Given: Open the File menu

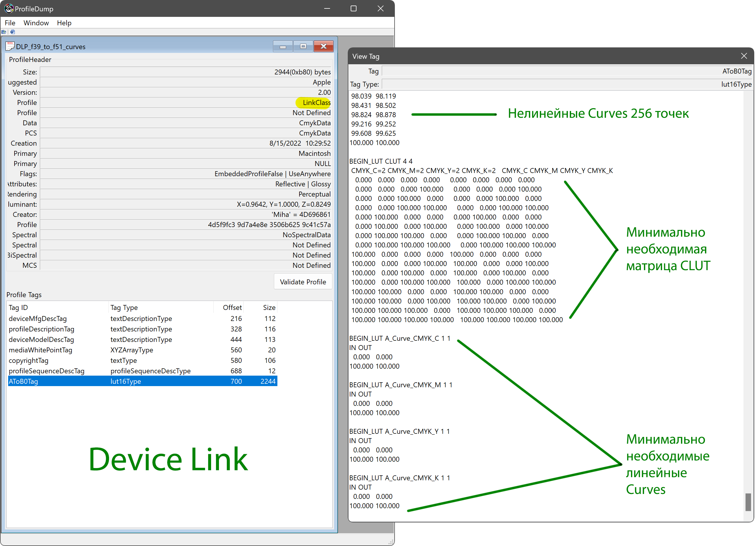Looking at the screenshot, I should point(10,23).
